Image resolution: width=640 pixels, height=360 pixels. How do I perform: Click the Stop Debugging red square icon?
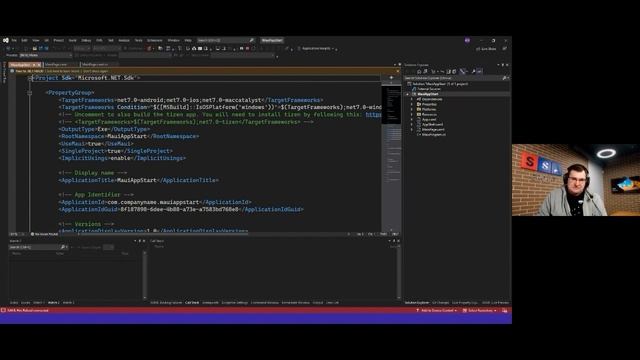point(247,48)
